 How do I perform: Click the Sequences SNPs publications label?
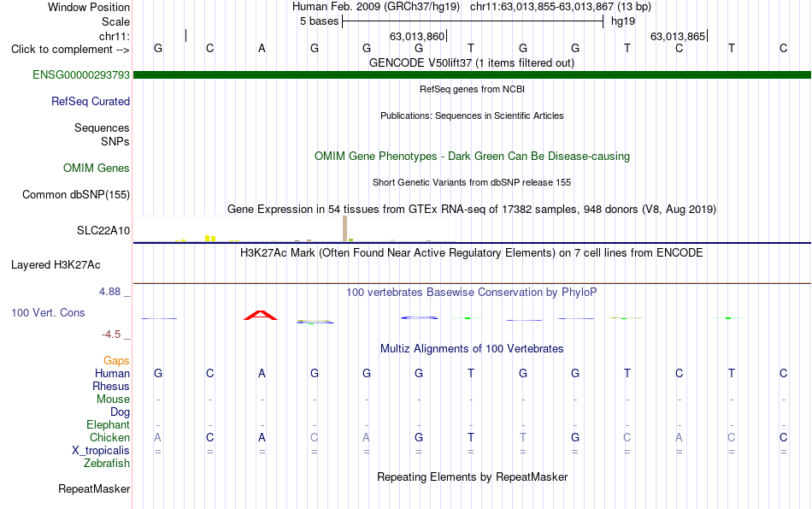(x=102, y=134)
